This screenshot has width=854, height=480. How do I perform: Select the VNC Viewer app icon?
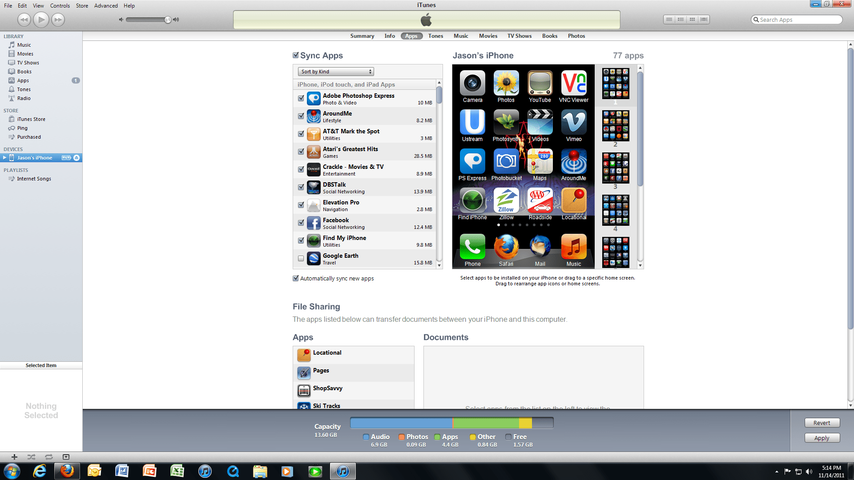click(x=574, y=83)
